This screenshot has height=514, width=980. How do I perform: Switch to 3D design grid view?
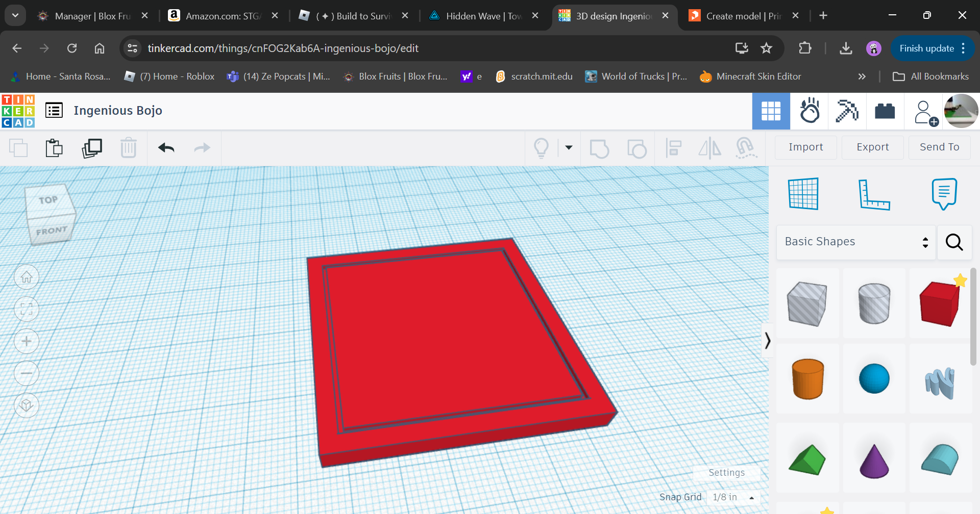[x=771, y=111]
